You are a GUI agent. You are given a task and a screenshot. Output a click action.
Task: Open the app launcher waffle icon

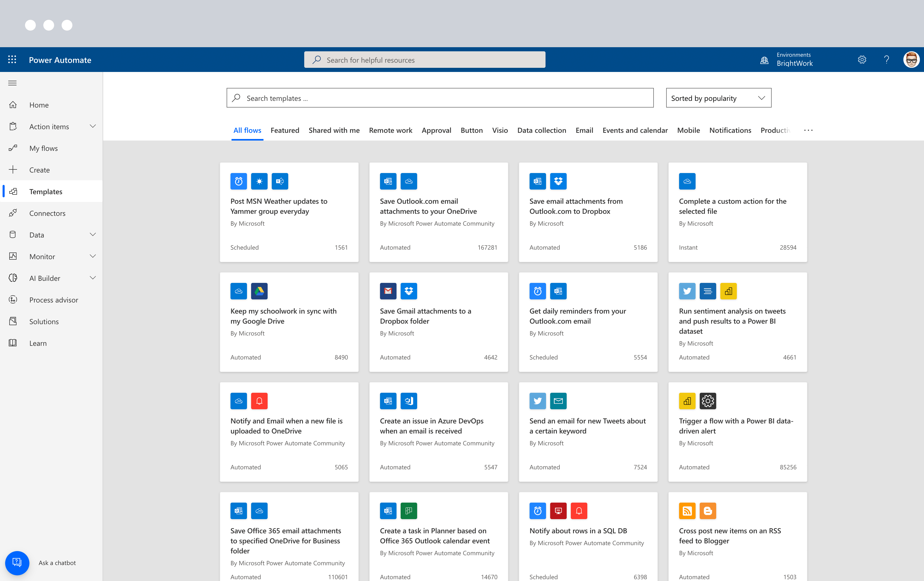[12, 60]
